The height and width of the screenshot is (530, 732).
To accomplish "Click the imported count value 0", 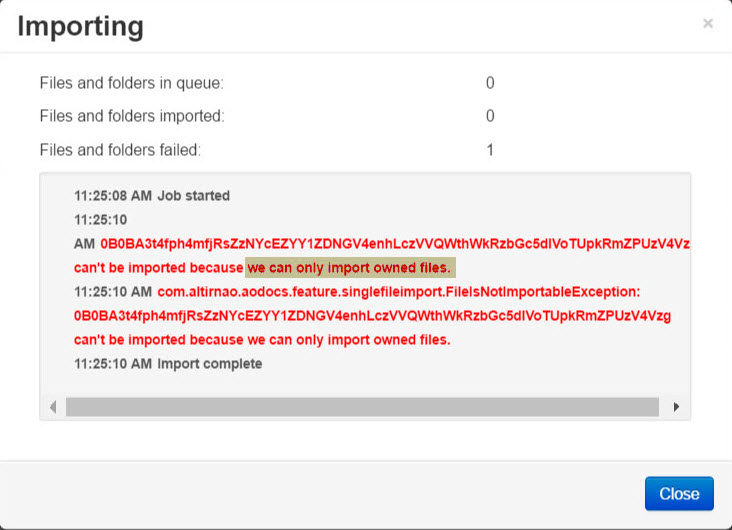I will tap(490, 116).
